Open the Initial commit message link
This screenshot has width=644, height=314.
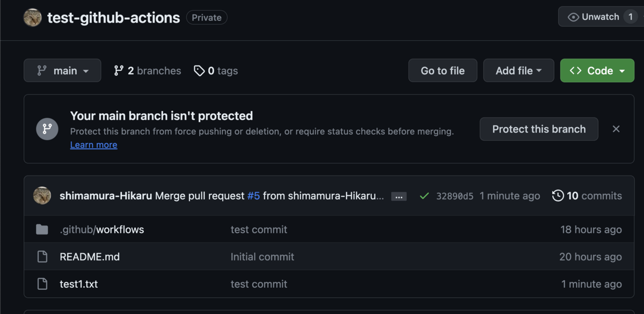262,257
